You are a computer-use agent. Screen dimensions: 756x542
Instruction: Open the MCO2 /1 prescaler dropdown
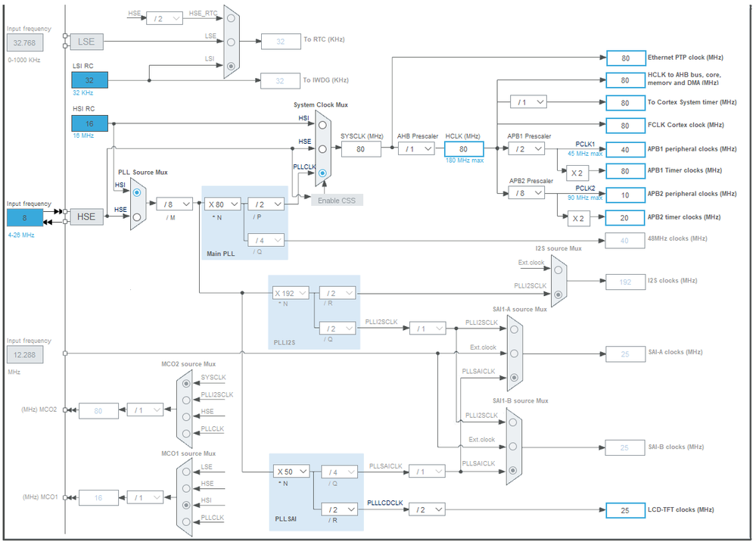pyautogui.click(x=145, y=410)
